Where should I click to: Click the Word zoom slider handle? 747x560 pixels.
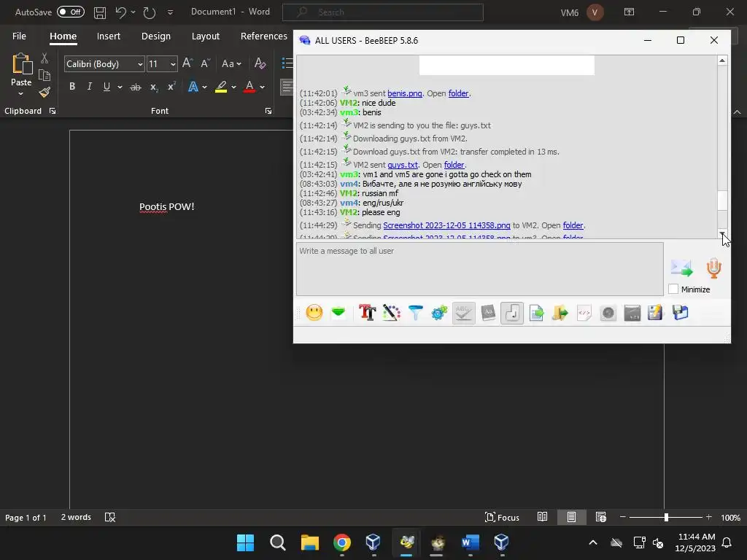tap(666, 517)
